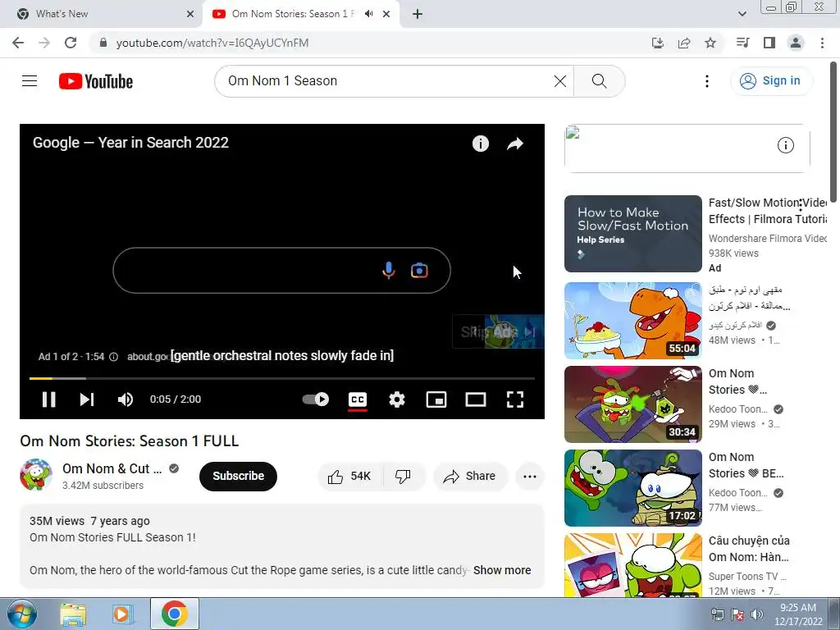This screenshot has width=840, height=630.
Task: Click the share arrow in video player
Action: [515, 144]
